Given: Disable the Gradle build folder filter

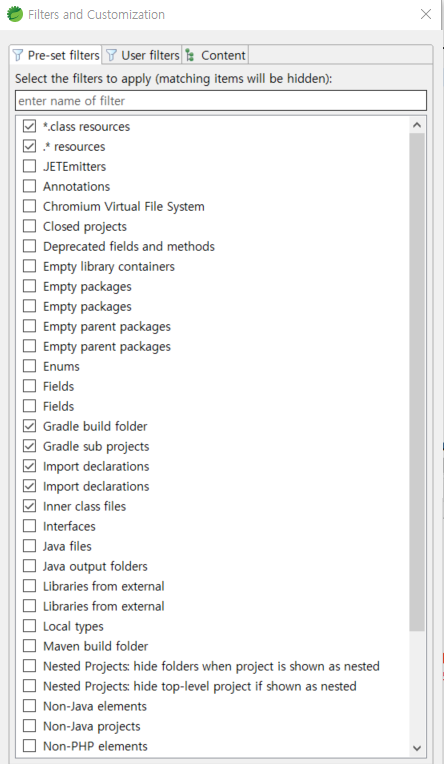Looking at the screenshot, I should (29, 426).
